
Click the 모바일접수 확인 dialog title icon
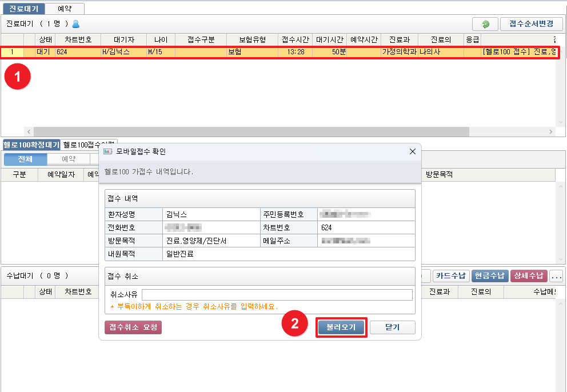tap(107, 152)
